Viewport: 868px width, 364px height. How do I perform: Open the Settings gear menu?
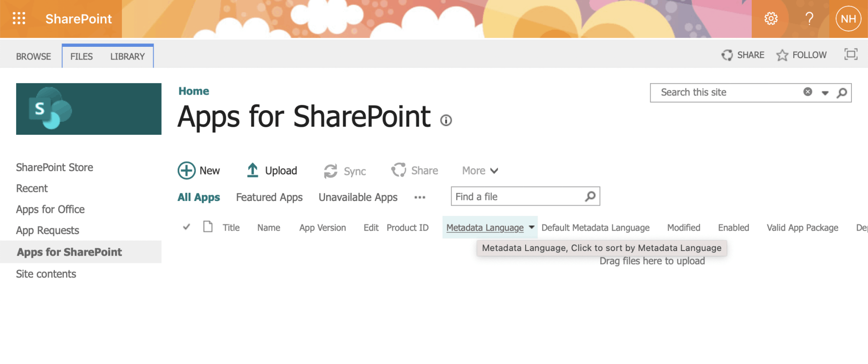[x=771, y=18]
